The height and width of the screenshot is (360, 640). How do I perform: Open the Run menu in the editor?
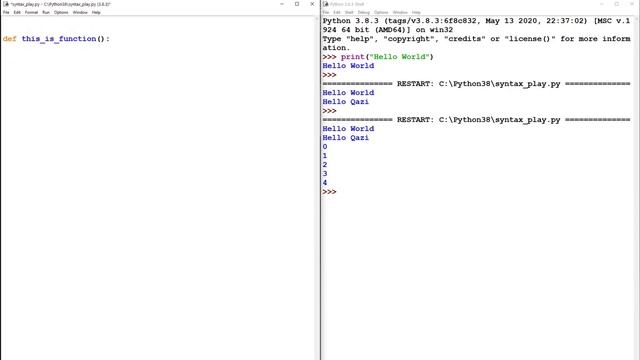[x=46, y=13]
